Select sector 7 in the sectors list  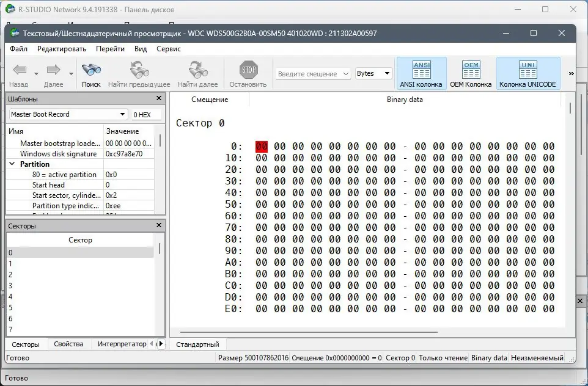[x=80, y=330]
